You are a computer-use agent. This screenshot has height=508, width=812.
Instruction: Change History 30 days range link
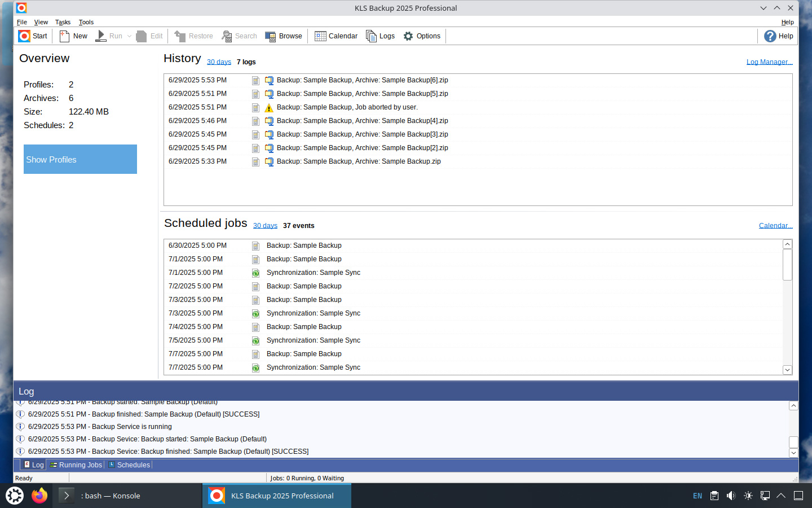click(x=219, y=62)
